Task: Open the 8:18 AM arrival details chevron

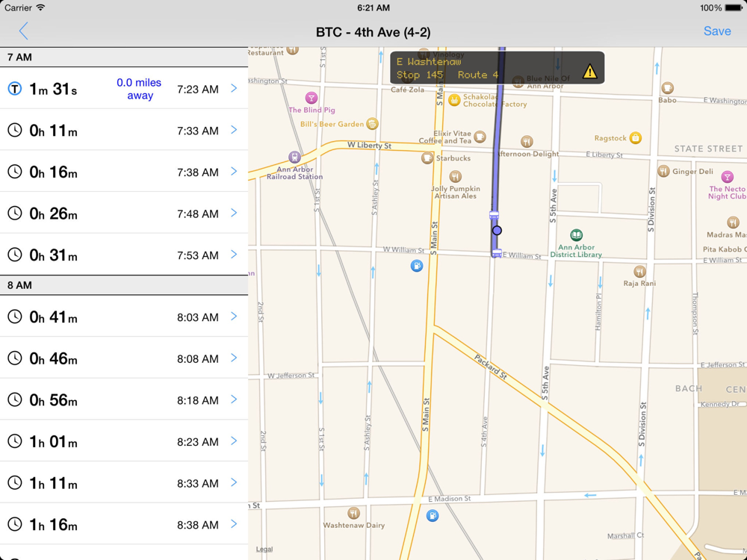Action: click(x=234, y=399)
